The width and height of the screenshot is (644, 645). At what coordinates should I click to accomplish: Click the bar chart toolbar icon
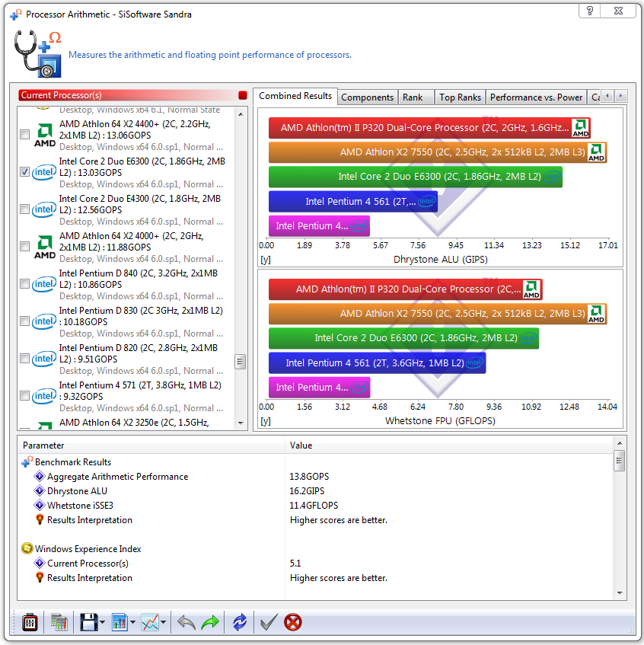point(120,622)
